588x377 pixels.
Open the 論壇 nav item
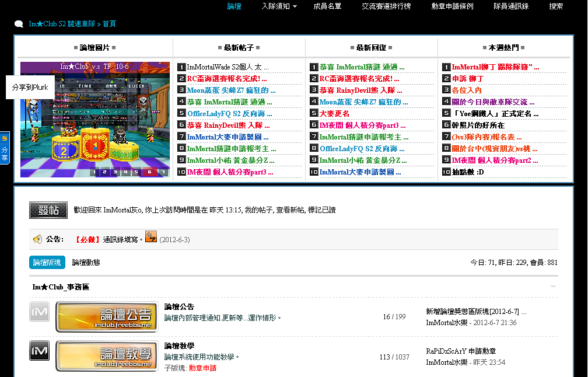234,6
